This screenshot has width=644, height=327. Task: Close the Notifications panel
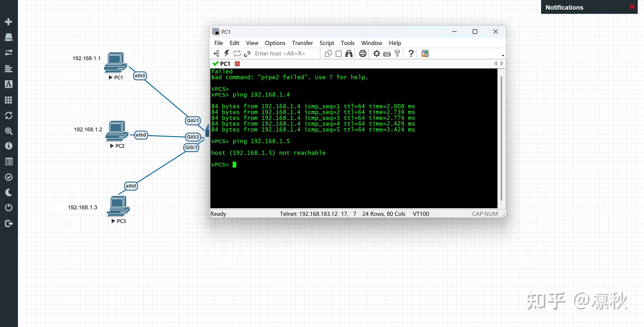pos(632,7)
